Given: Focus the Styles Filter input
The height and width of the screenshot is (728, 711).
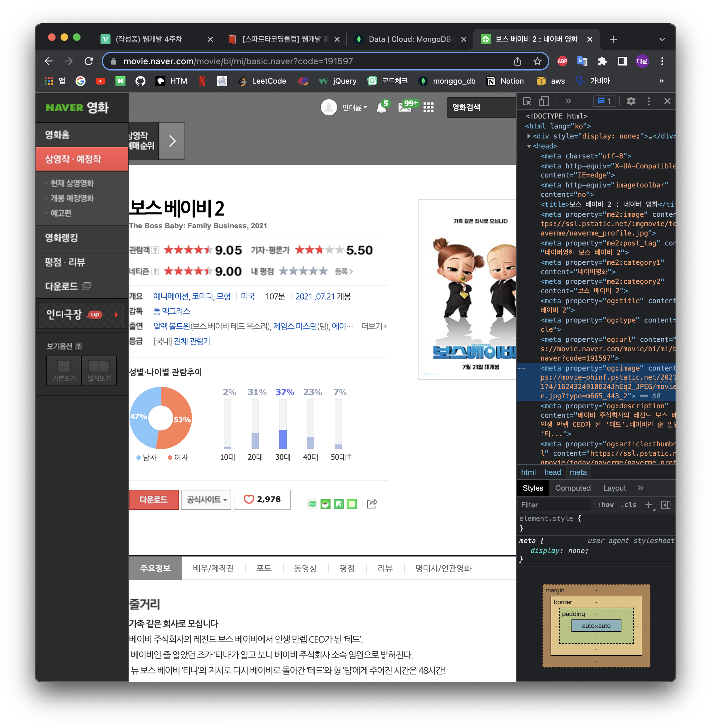Looking at the screenshot, I should pos(555,505).
